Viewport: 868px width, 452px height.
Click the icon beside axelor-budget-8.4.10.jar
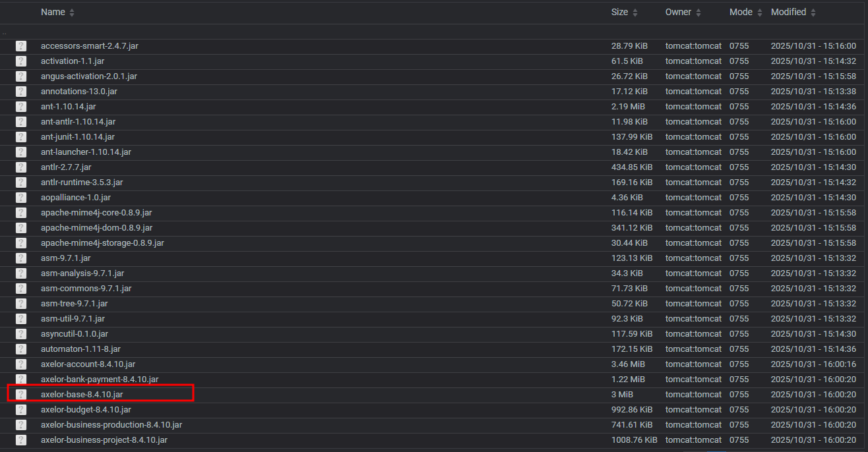coord(21,410)
